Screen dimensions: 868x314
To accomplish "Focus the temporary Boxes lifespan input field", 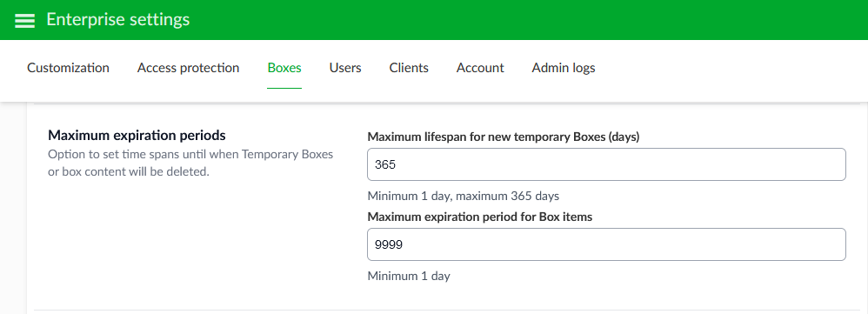I will point(607,164).
